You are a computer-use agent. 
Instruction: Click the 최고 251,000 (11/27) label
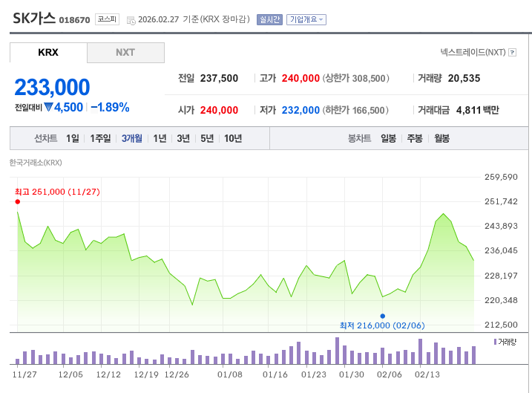[57, 192]
